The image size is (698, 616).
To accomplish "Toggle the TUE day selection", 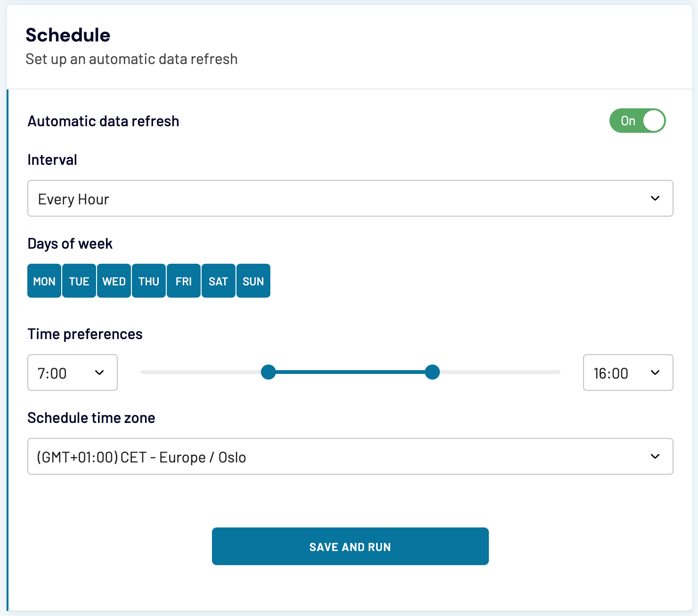I will click(79, 281).
